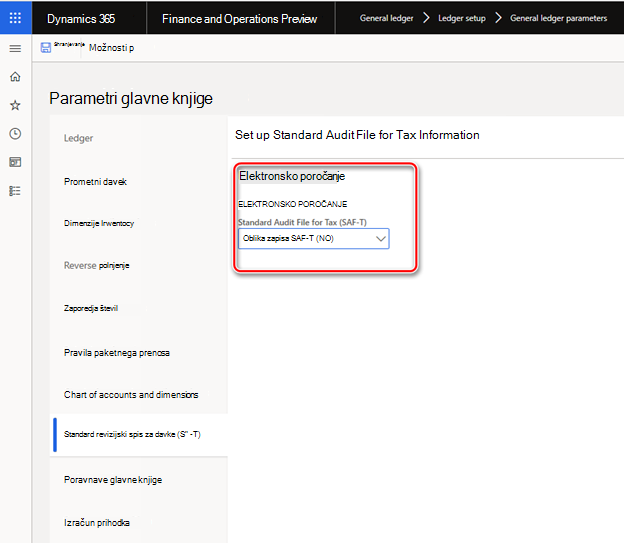The image size is (624, 543).
Task: Open Poravnave glavne knjige tab
Action: click(113, 480)
